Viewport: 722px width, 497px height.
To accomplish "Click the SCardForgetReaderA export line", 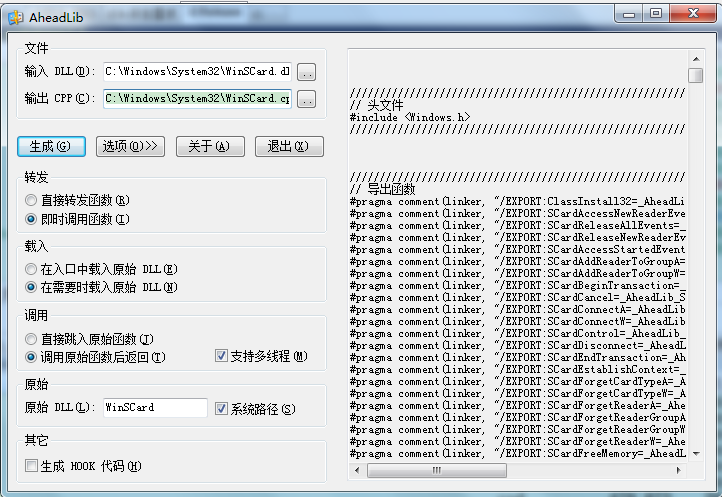I will (518, 405).
